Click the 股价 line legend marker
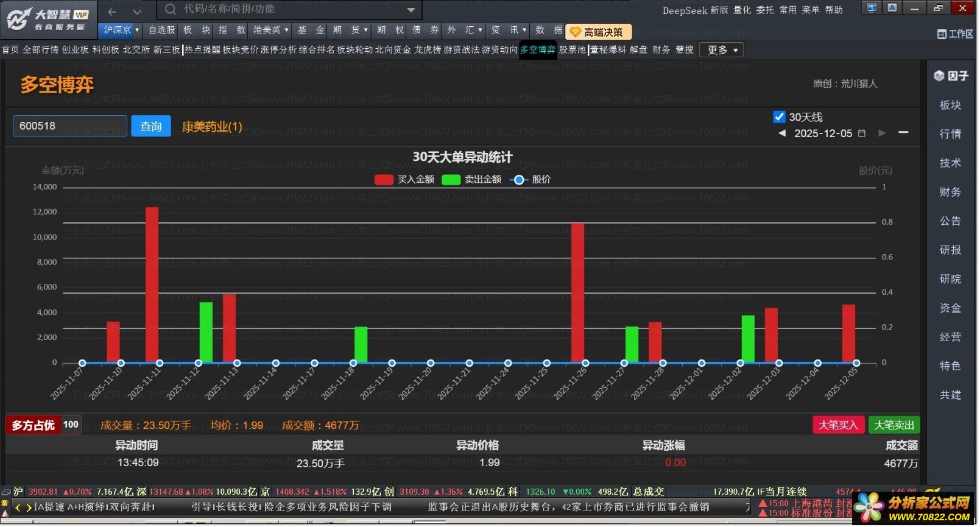980x527 pixels. point(519,180)
